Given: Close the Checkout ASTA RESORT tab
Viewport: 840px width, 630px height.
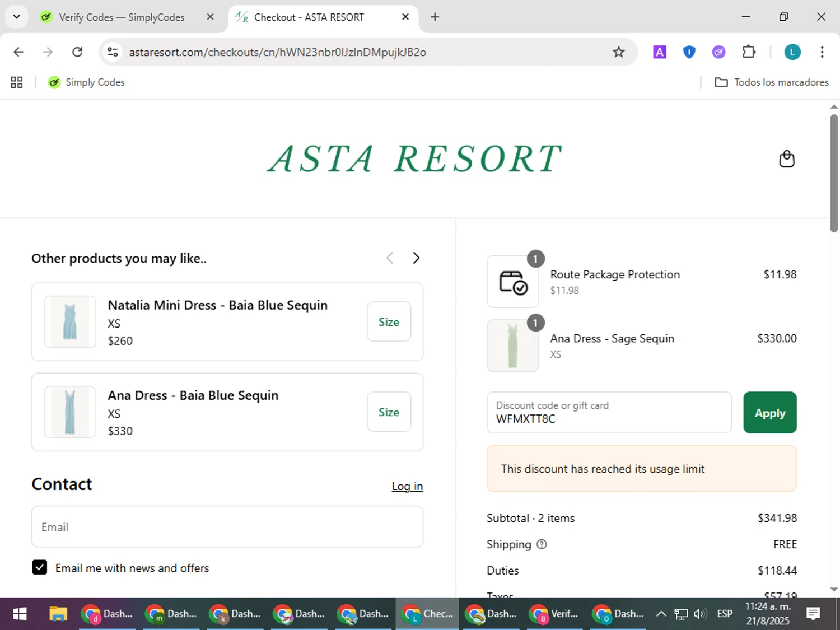Looking at the screenshot, I should (x=405, y=17).
